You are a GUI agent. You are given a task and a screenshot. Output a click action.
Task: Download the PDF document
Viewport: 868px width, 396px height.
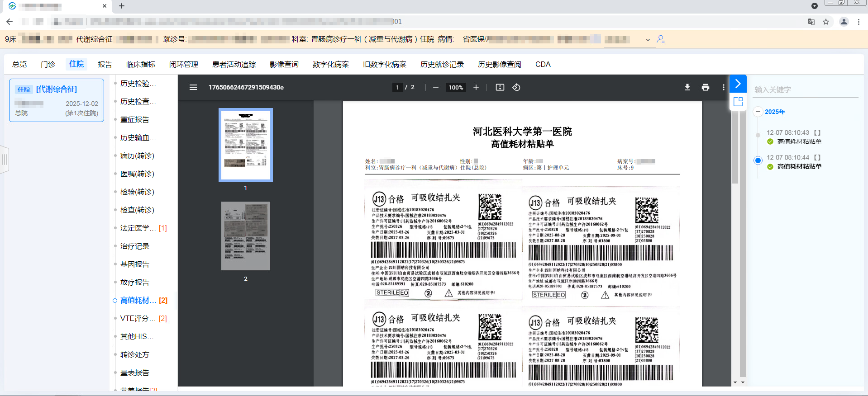point(687,87)
